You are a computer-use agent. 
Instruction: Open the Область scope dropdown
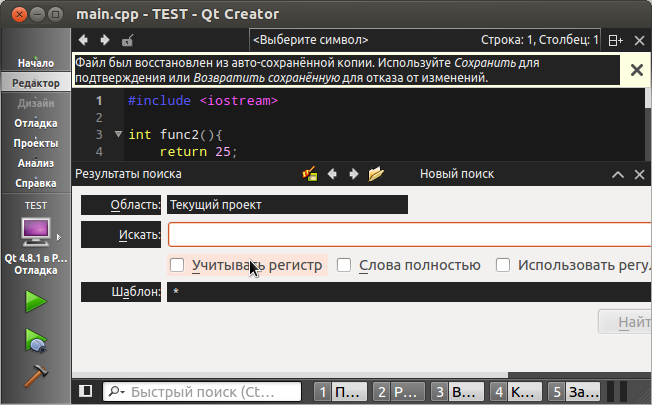click(287, 205)
